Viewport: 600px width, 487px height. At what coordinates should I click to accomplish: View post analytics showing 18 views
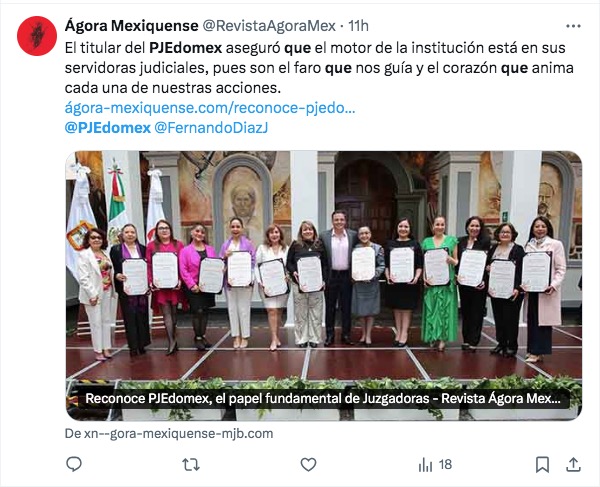pos(435,464)
